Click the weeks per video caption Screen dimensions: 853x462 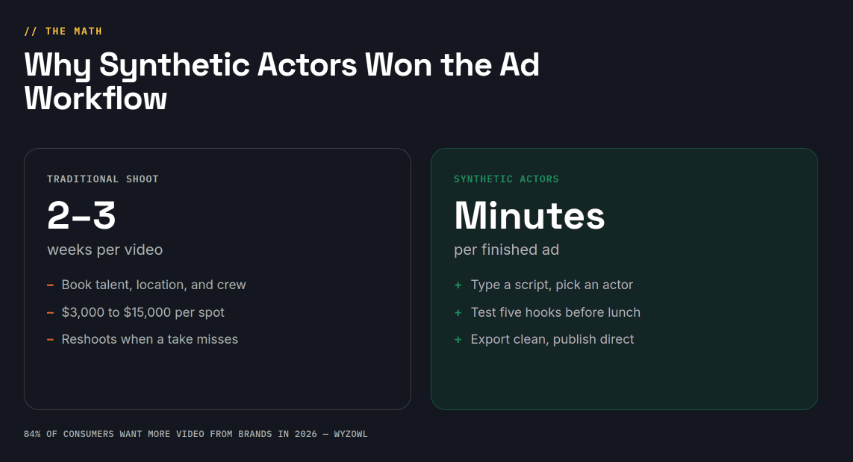coord(105,250)
